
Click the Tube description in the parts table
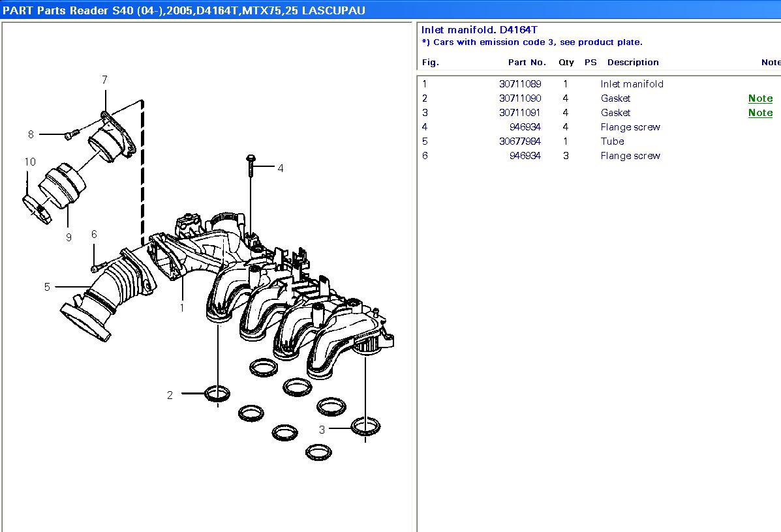click(612, 141)
